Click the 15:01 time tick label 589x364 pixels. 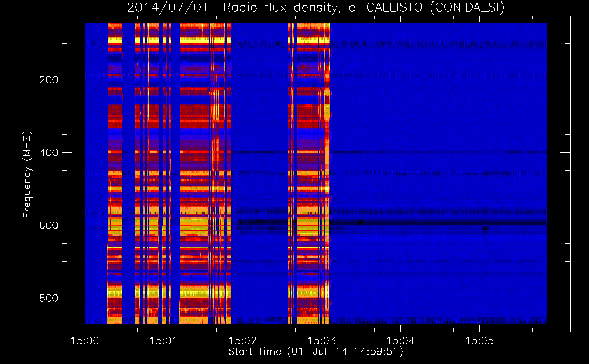point(163,341)
